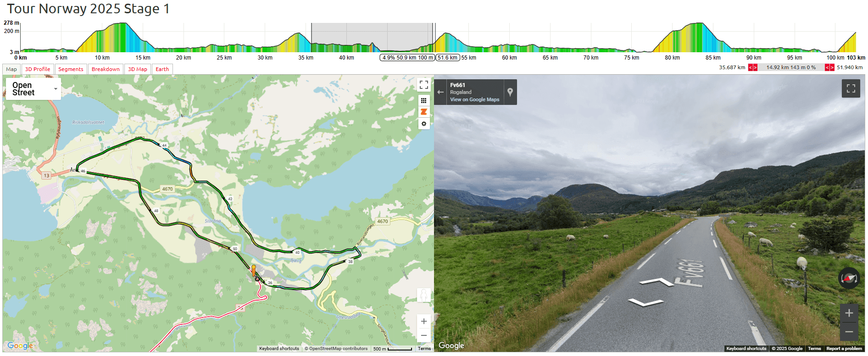Click the km 50 marker on map route
Viewport: 868px width, 356px height.
point(235,249)
